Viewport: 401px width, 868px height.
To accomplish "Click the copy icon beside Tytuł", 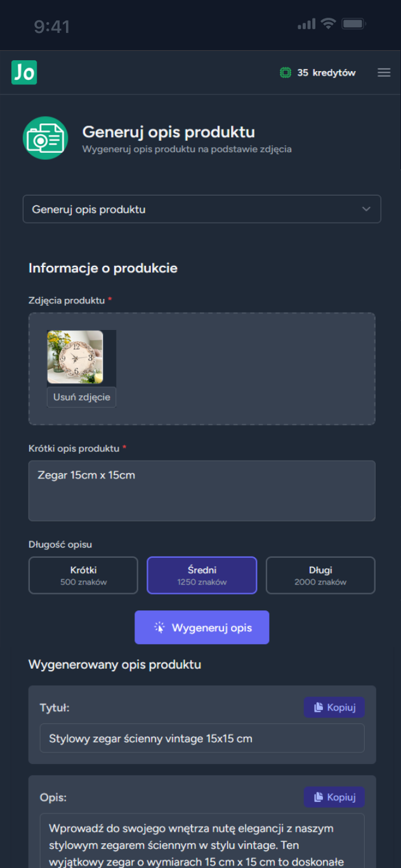I will 315,707.
